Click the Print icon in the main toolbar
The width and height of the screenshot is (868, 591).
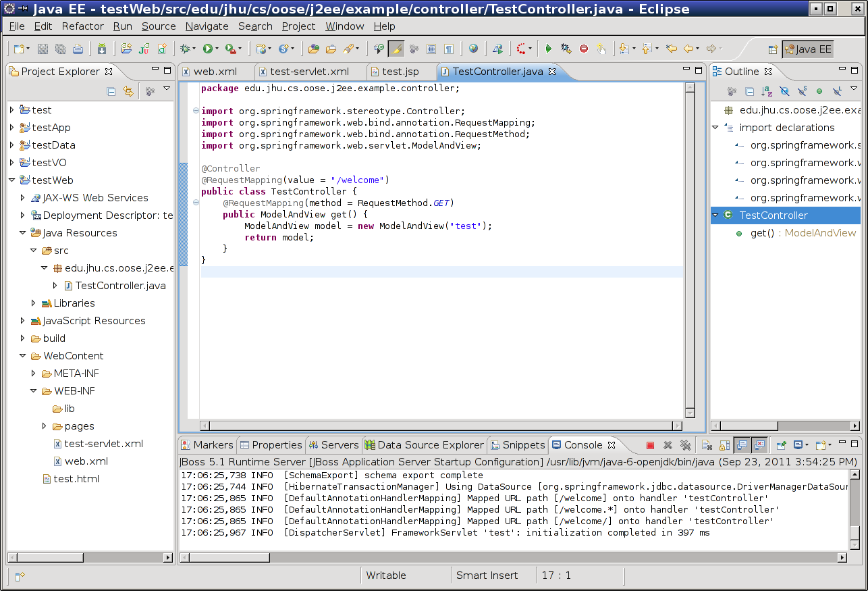[x=78, y=49]
